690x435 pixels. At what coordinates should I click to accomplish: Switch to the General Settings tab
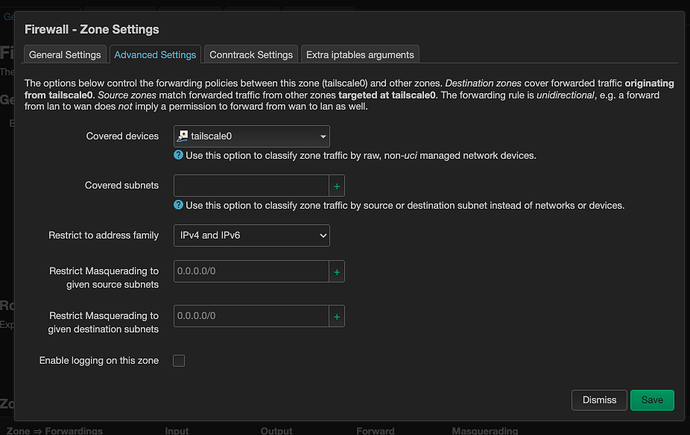[x=64, y=54]
